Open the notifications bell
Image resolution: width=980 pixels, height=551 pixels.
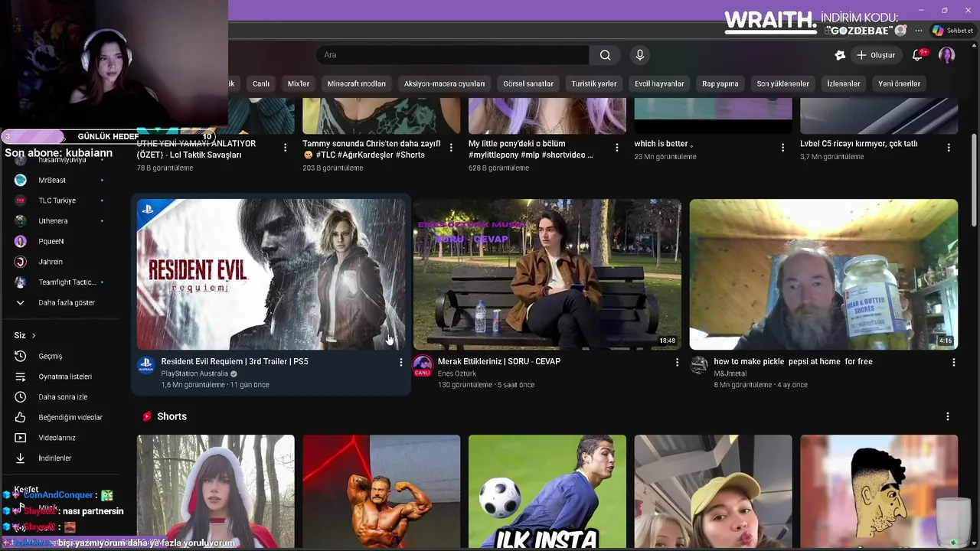pos(917,55)
